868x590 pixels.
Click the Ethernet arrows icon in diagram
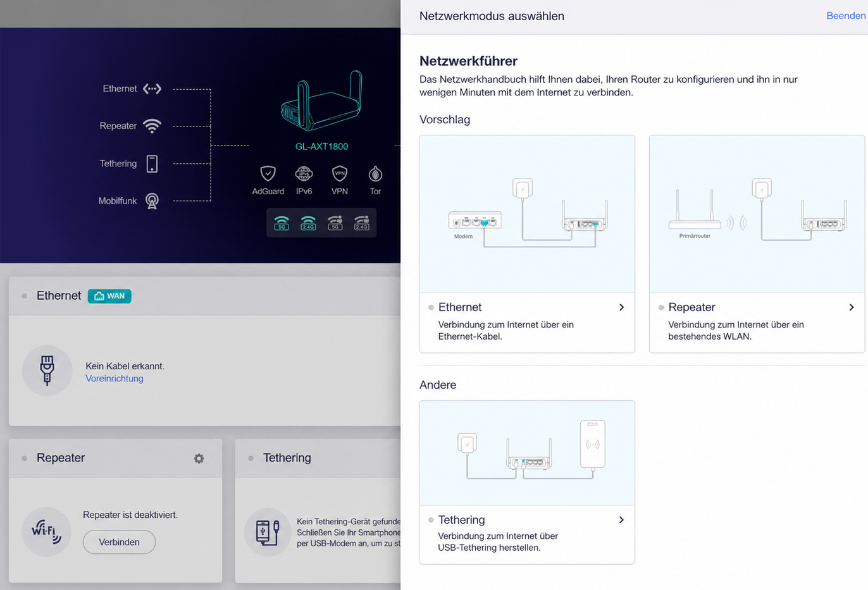[x=152, y=89]
